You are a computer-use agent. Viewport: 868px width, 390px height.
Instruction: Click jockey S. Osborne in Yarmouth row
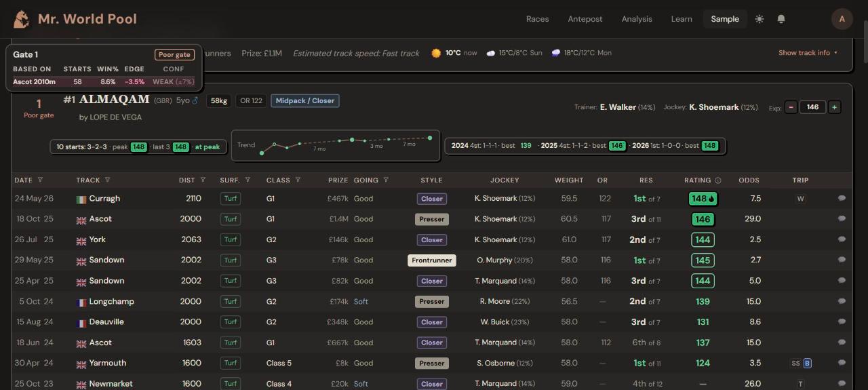pos(496,363)
